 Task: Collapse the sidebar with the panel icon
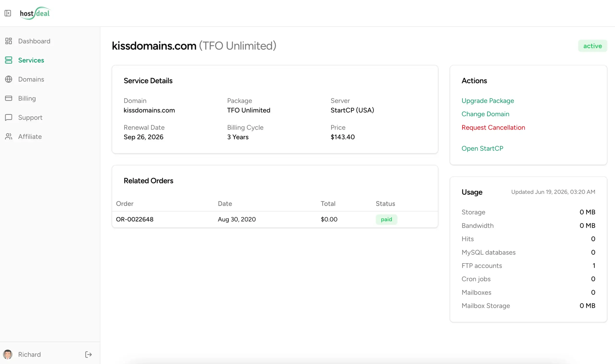click(x=8, y=13)
